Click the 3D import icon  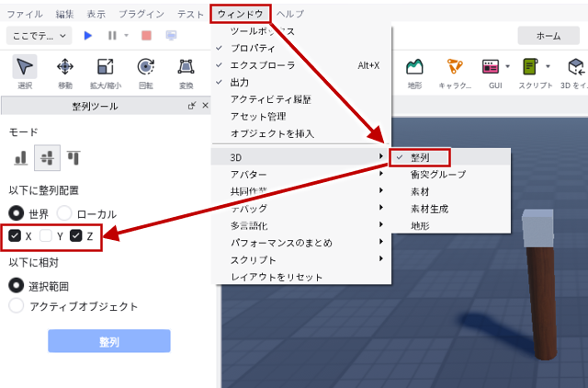pos(576,67)
